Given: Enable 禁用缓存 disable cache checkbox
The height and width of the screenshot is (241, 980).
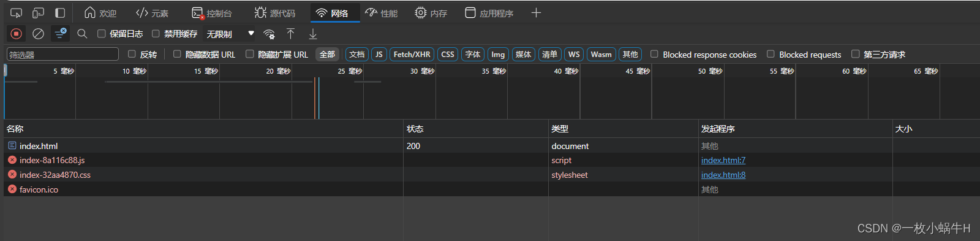Looking at the screenshot, I should click(x=156, y=34).
